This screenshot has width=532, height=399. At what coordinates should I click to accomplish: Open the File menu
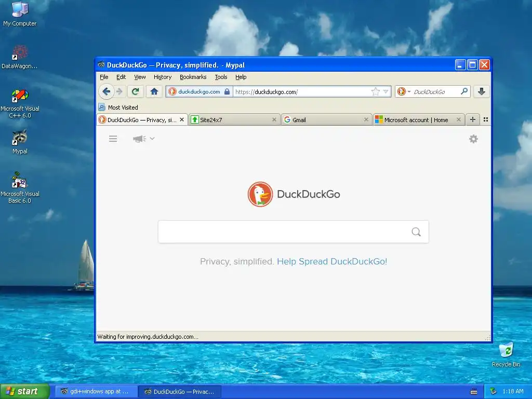click(104, 77)
